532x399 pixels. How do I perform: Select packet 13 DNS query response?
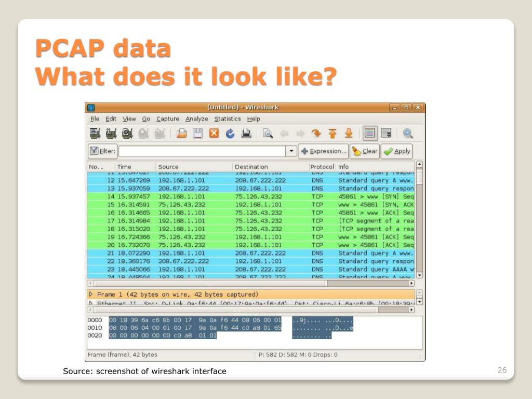[251, 188]
